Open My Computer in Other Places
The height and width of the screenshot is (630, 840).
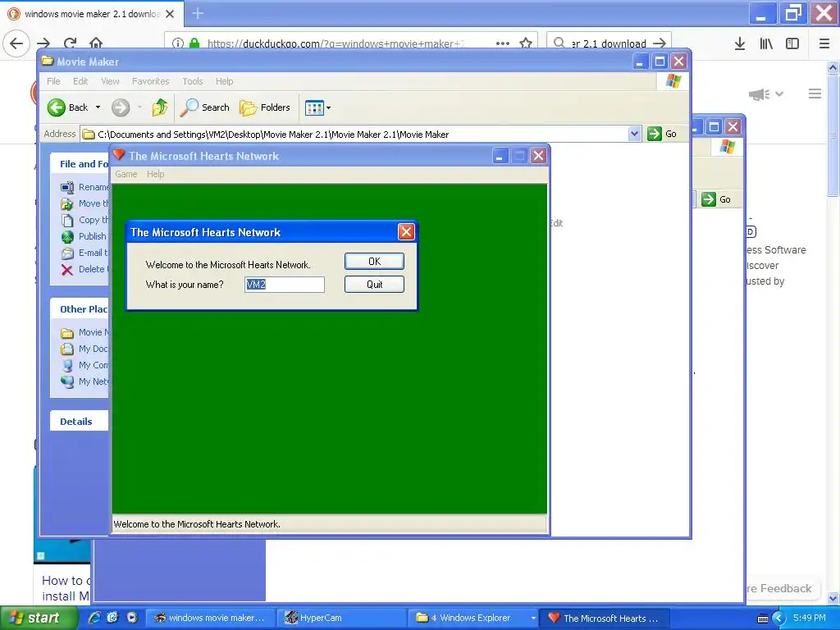click(84, 365)
